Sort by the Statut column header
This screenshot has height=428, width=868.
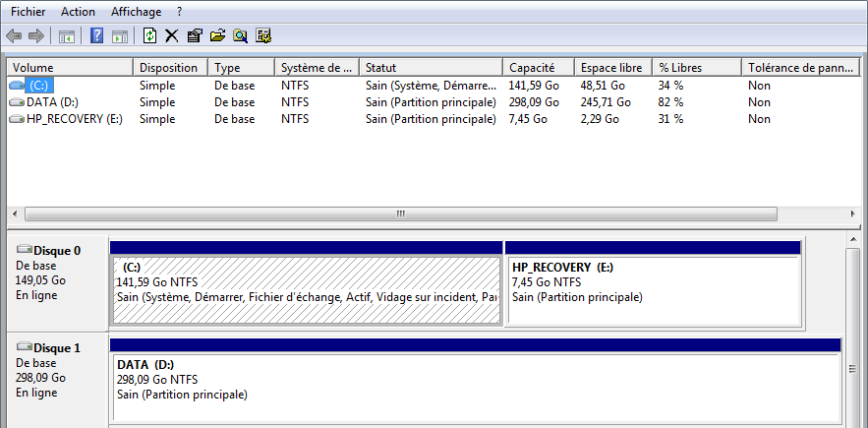[431, 68]
